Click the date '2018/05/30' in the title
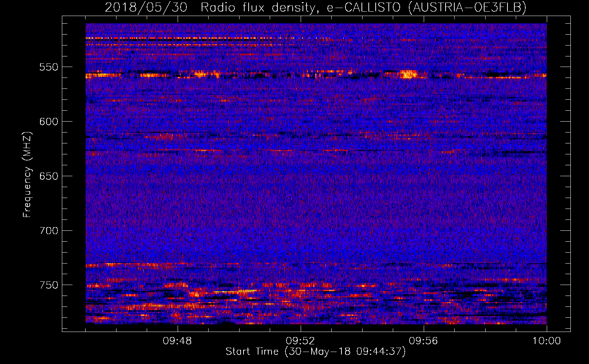This screenshot has height=364, width=589. 146,8
